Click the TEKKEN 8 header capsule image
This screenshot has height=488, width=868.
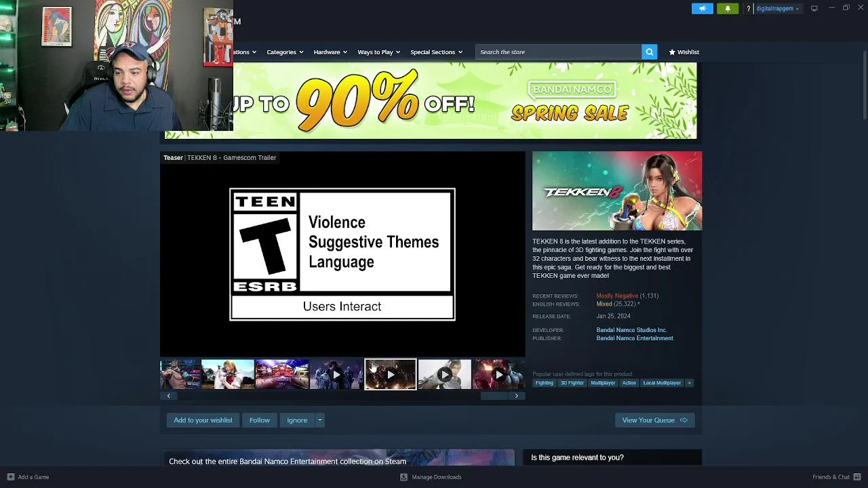click(617, 191)
